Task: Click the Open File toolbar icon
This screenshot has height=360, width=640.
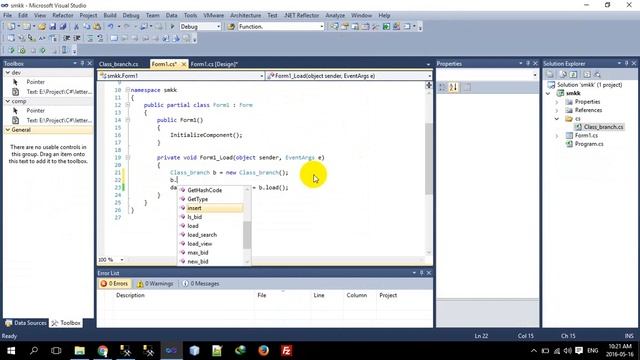Action: [42, 27]
